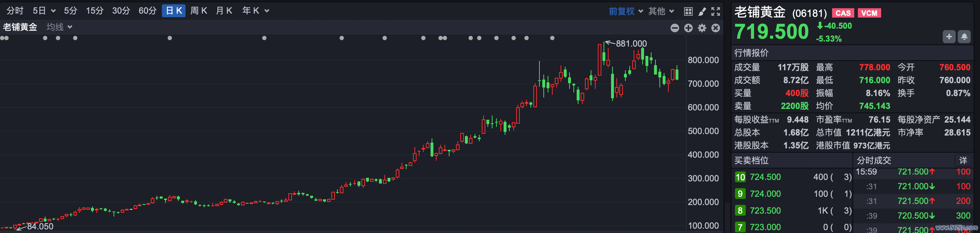Viewport: 980px width, 233px height.
Task: Switch to 60分 chart tab
Action: (148, 11)
